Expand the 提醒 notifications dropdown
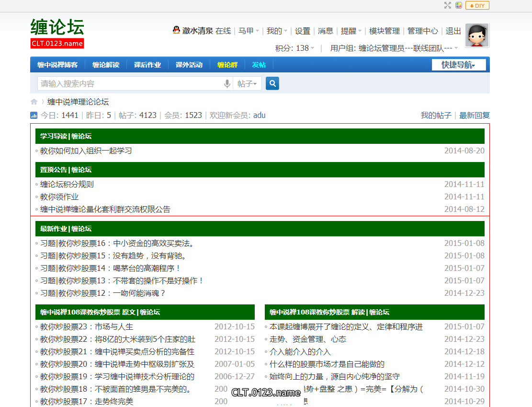 351,31
